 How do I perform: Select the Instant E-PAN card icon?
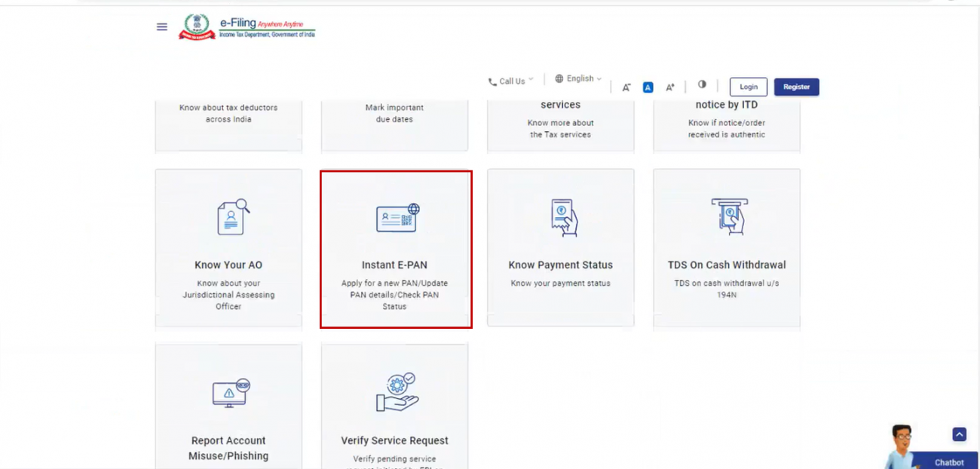pos(395,217)
